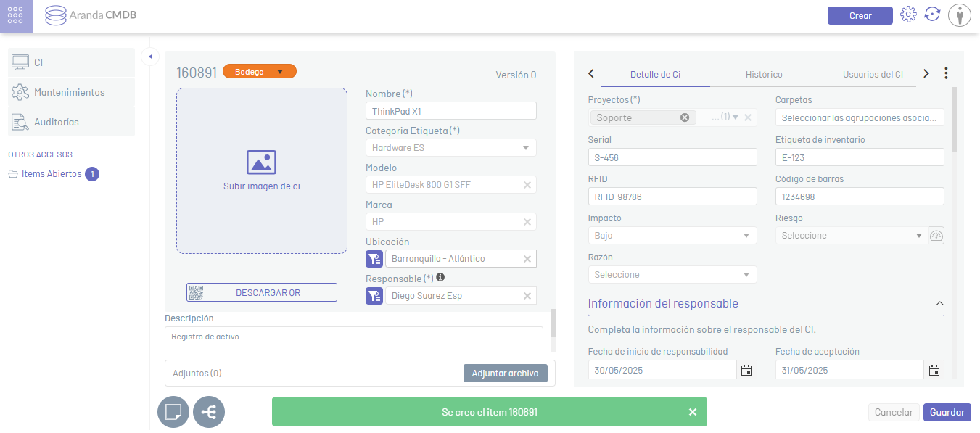The image size is (980, 433).
Task: Click the Guardar button
Action: (x=947, y=412)
